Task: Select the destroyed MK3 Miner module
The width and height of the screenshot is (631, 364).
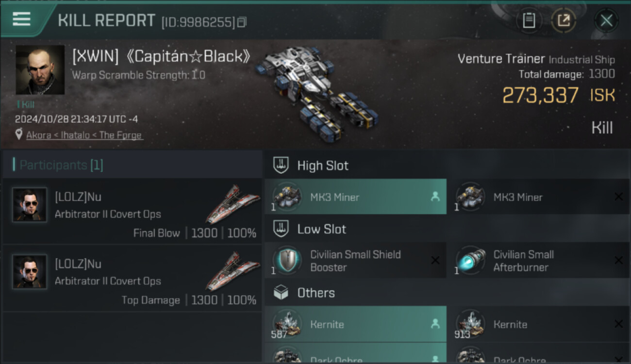Action: (x=538, y=197)
